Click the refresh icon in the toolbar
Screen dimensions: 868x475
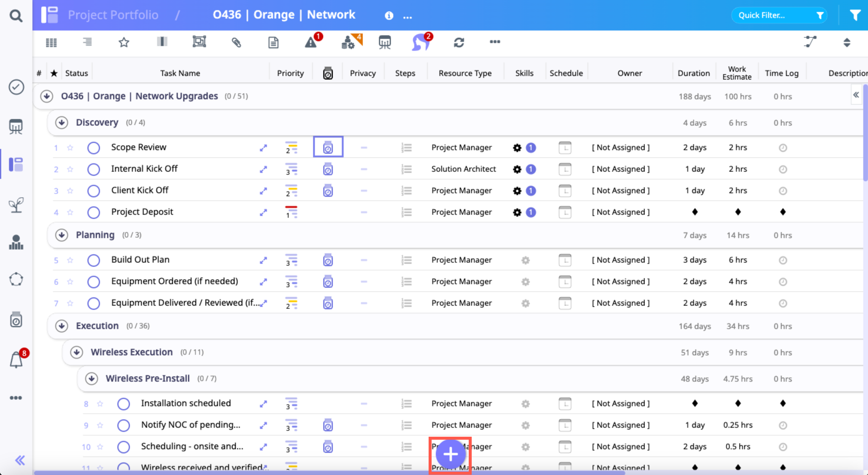tap(459, 42)
